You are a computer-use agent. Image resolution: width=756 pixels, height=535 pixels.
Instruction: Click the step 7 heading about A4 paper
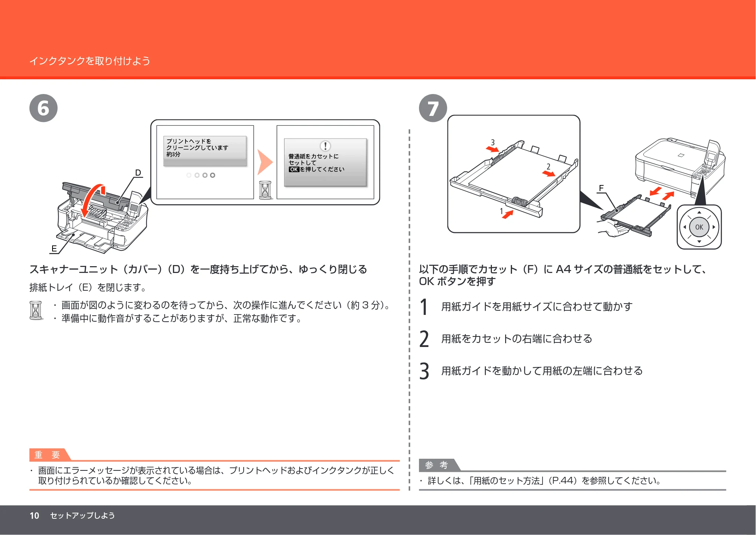(563, 275)
